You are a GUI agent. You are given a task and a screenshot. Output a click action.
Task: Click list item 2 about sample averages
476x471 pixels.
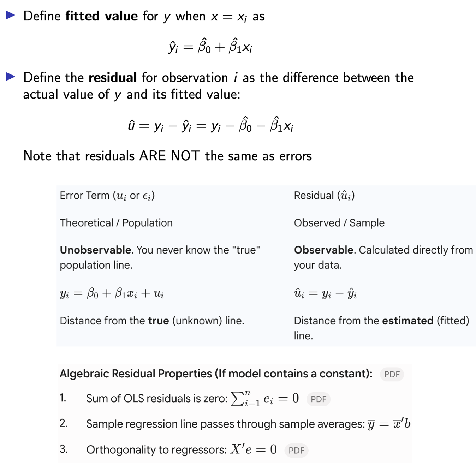[x=235, y=423]
